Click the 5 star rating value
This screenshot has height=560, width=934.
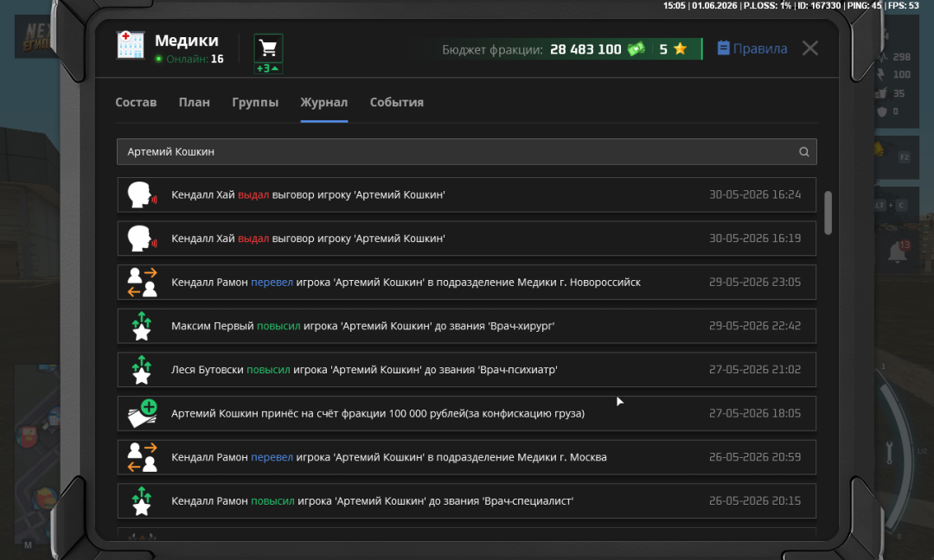tap(663, 49)
